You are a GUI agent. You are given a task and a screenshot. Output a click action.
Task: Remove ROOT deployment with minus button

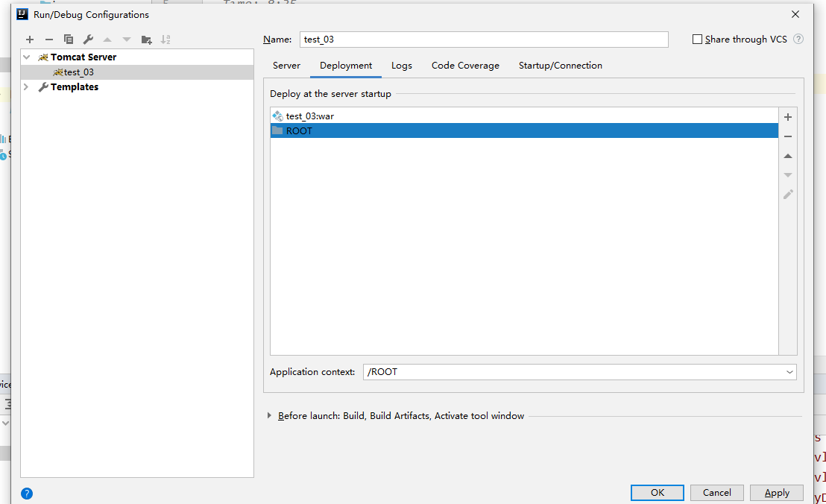(788, 136)
